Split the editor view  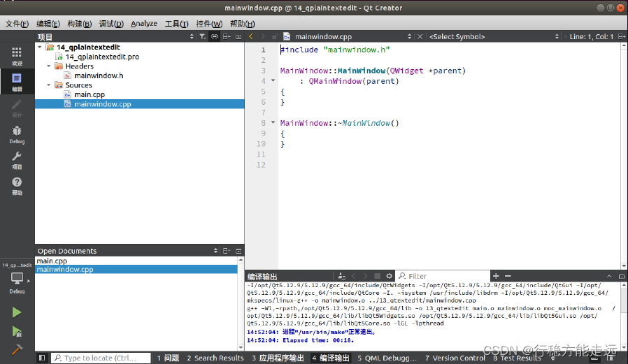[622, 36]
